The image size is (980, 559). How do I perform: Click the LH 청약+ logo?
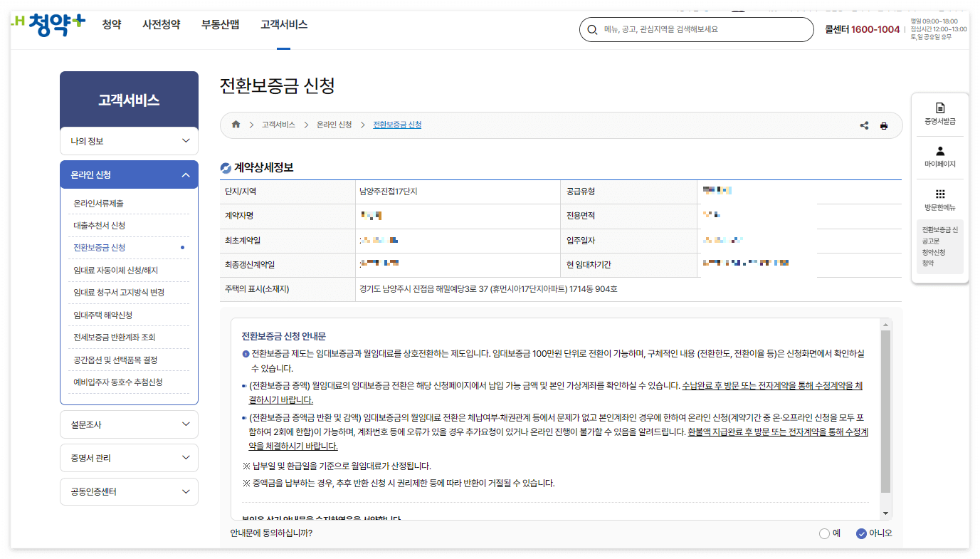click(x=48, y=23)
